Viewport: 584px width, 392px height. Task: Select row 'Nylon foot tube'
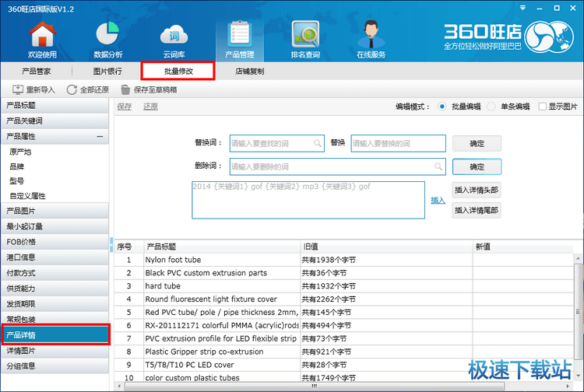click(343, 260)
